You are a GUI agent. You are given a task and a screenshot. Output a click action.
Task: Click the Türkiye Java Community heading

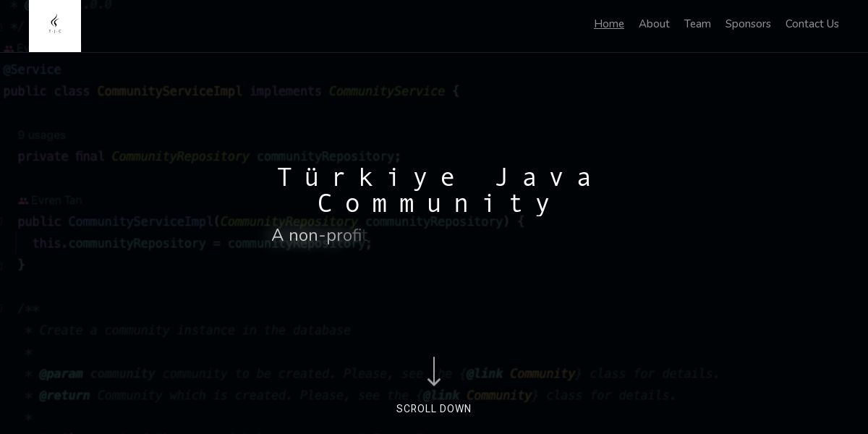tap(434, 190)
